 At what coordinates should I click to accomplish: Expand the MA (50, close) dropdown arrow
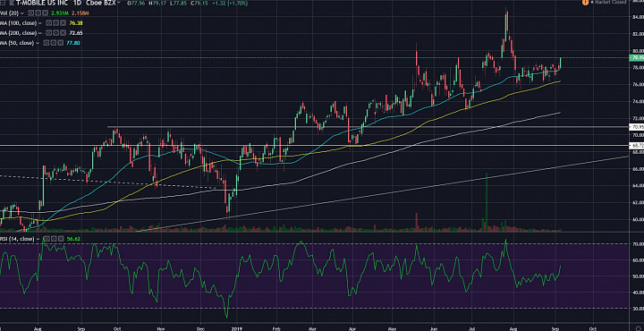38,43
